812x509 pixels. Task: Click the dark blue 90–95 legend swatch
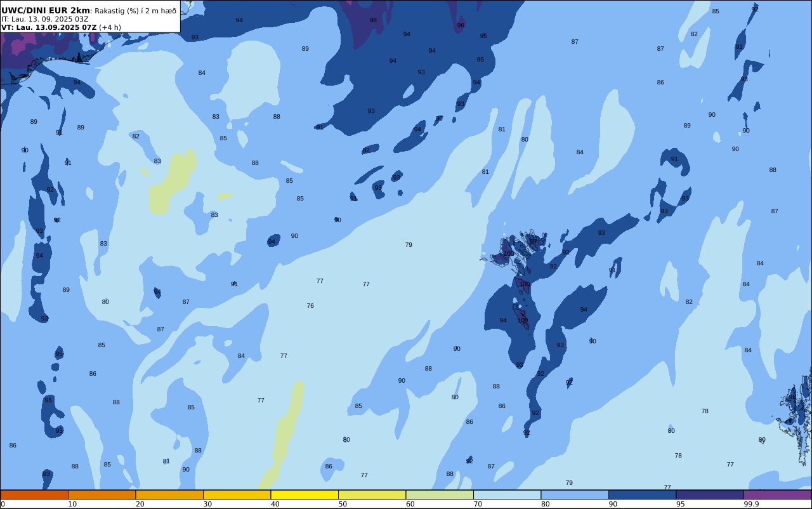click(642, 494)
